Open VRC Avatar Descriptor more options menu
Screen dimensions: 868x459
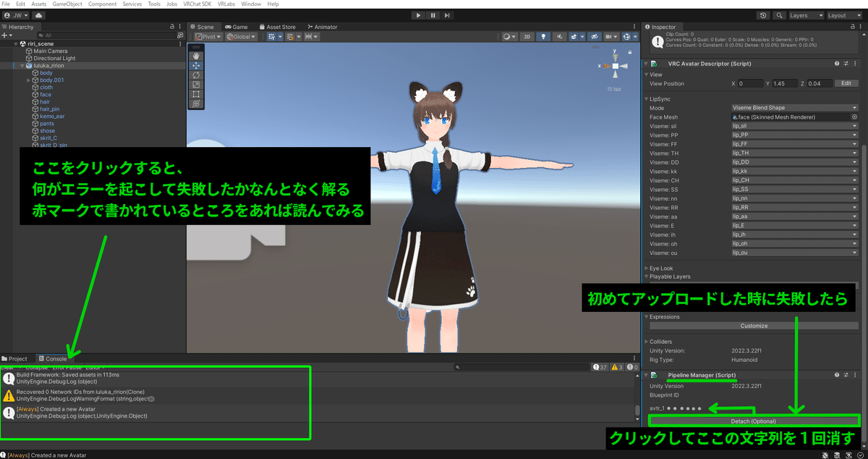[854, 64]
